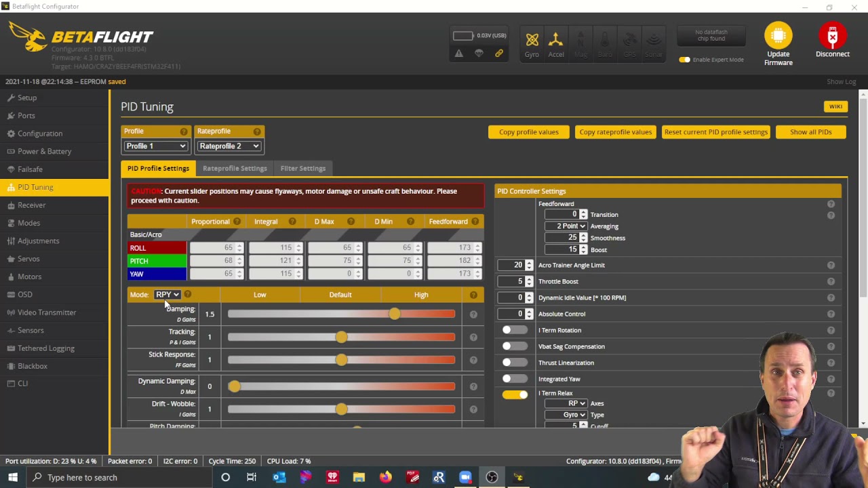
Task: Click Copy rateprofile values button
Action: click(616, 132)
